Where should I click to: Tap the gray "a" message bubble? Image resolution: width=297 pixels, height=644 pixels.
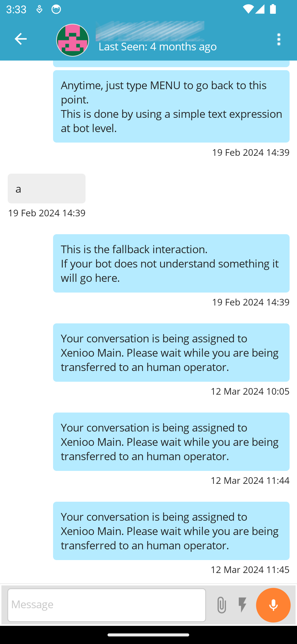click(46, 189)
